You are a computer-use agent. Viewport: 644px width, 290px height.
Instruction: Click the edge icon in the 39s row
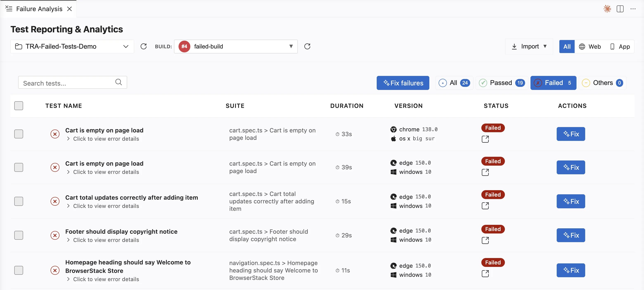coord(393,163)
